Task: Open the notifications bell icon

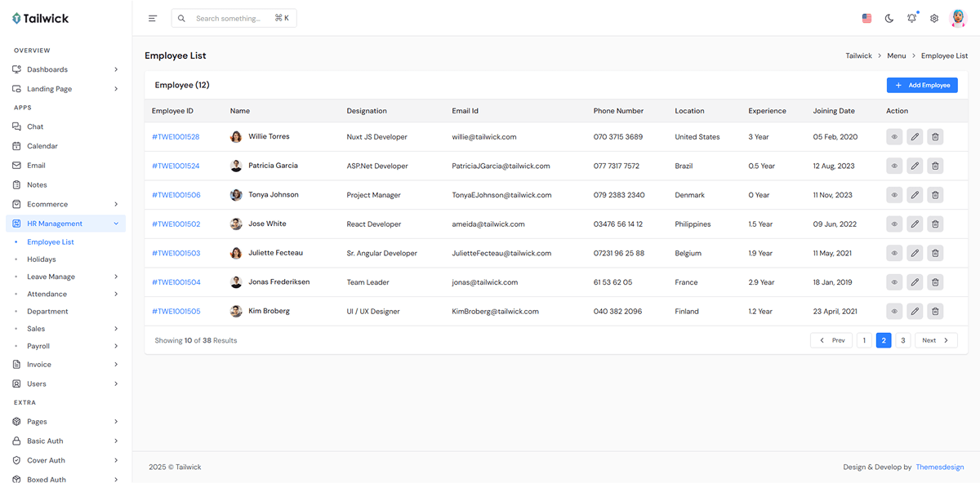Action: [911, 18]
